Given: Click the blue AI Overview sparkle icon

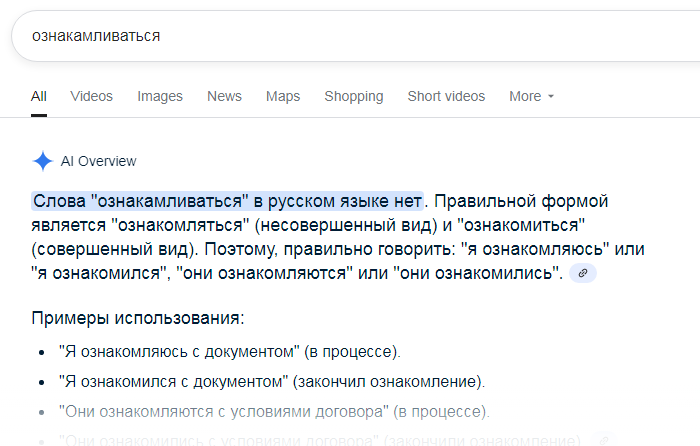Looking at the screenshot, I should [x=43, y=161].
